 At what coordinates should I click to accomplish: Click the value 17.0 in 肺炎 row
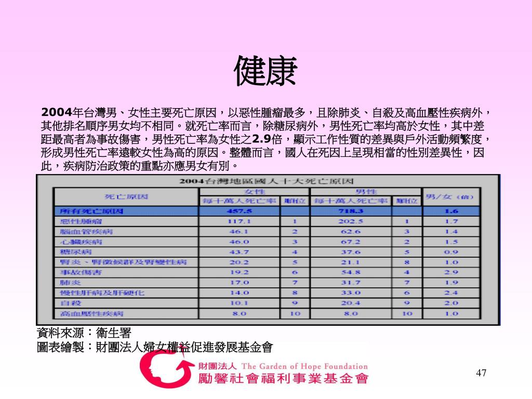(x=239, y=282)
